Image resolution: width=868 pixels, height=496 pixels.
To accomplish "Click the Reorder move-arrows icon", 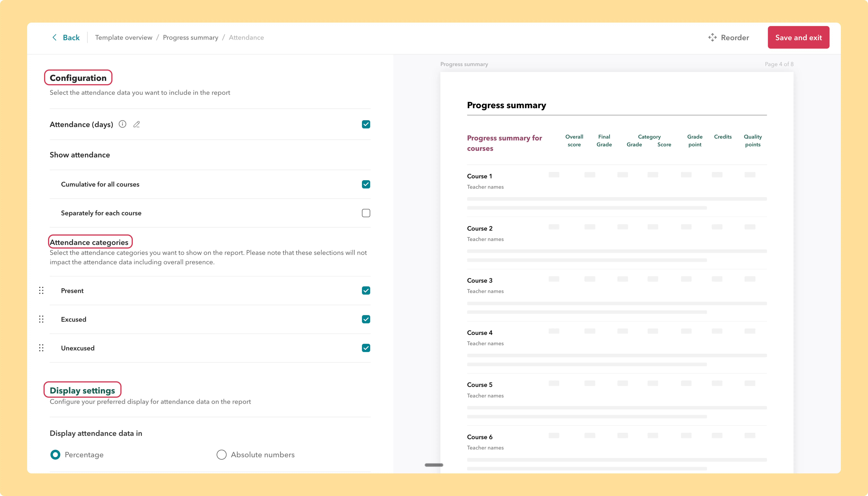I will click(x=712, y=37).
